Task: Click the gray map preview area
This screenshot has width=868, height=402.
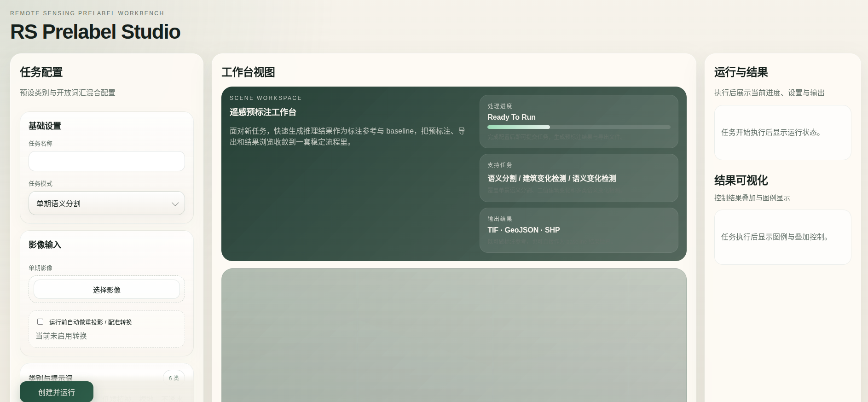Action: tap(454, 335)
